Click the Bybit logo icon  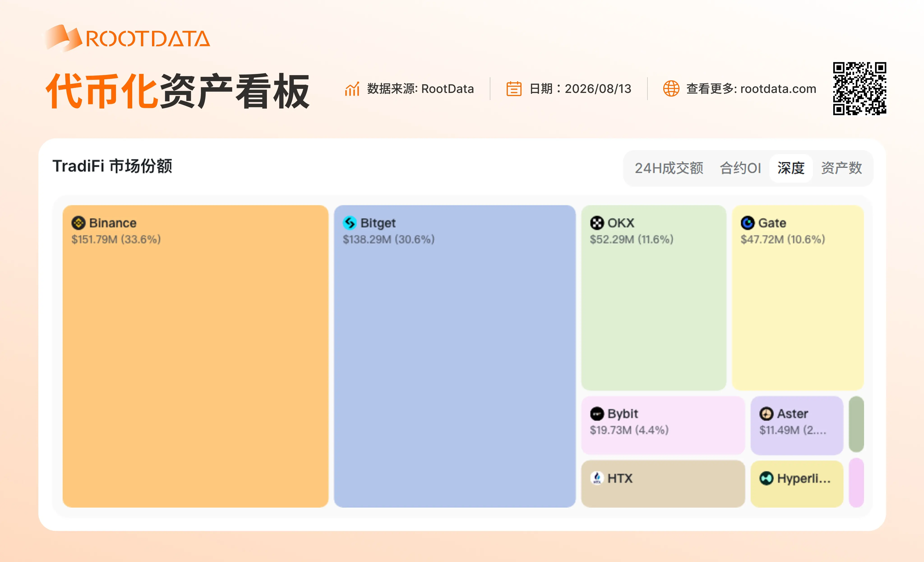(597, 414)
